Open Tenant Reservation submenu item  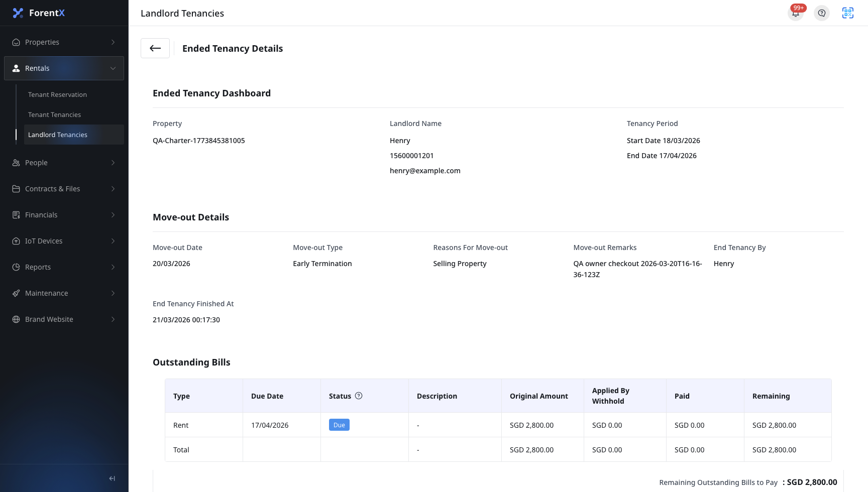[74, 94]
